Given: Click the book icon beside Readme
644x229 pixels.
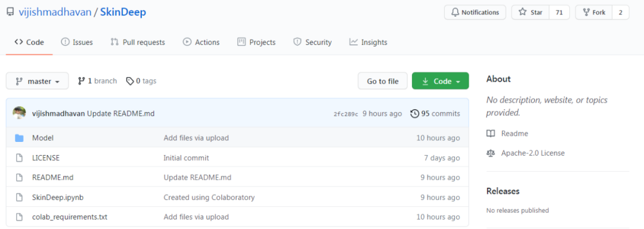Looking at the screenshot, I should pyautogui.click(x=490, y=134).
